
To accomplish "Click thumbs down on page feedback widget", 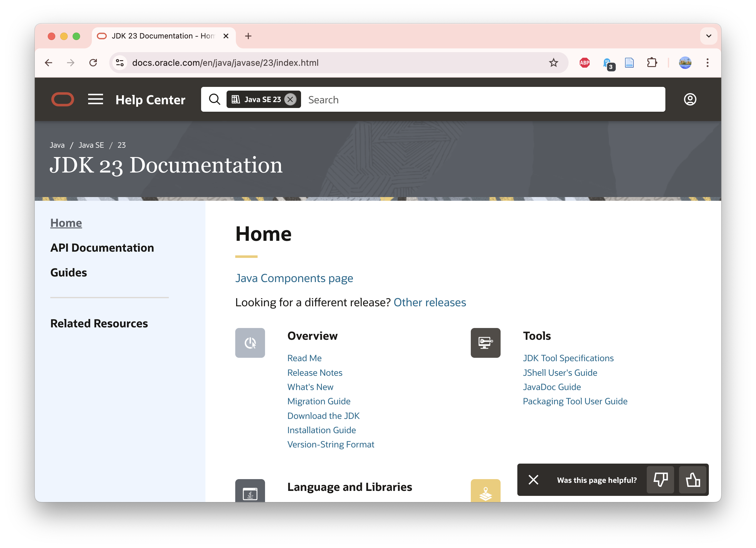I will [661, 480].
